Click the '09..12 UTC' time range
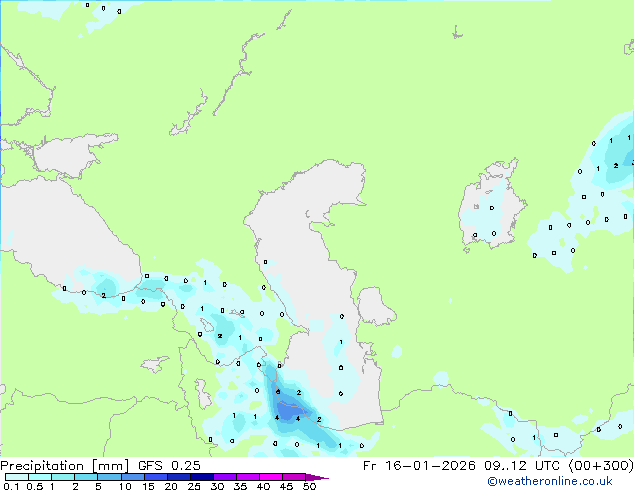The image size is (634, 490). 523,466
